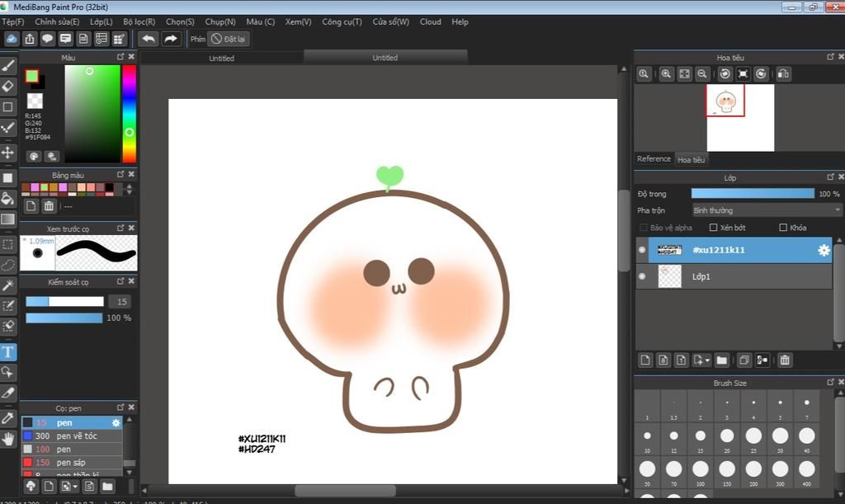Image resolution: width=845 pixels, height=504 pixels.
Task: Zoom out using the Navigator minus magnifier
Action: [x=701, y=74]
